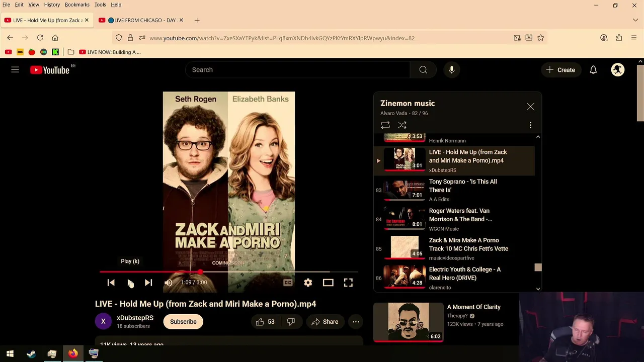Switch to LIVE FROM CHICAGO tab
This screenshot has height=362, width=644.
(x=141, y=20)
